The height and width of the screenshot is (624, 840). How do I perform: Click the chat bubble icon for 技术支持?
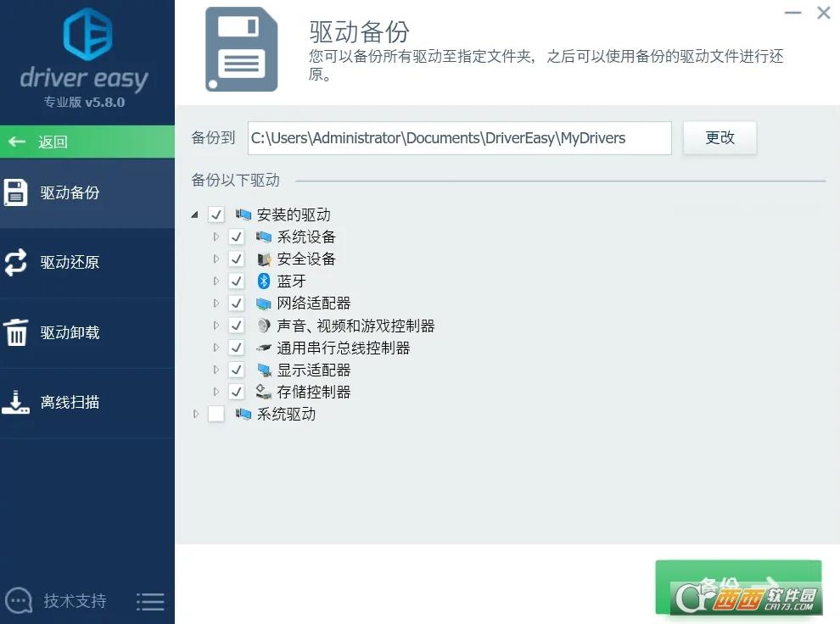coord(19,601)
